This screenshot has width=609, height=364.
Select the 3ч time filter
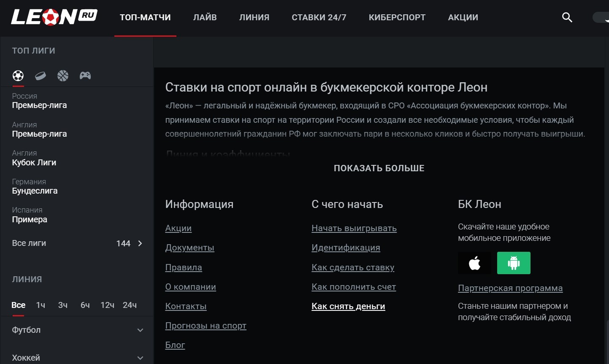(63, 305)
